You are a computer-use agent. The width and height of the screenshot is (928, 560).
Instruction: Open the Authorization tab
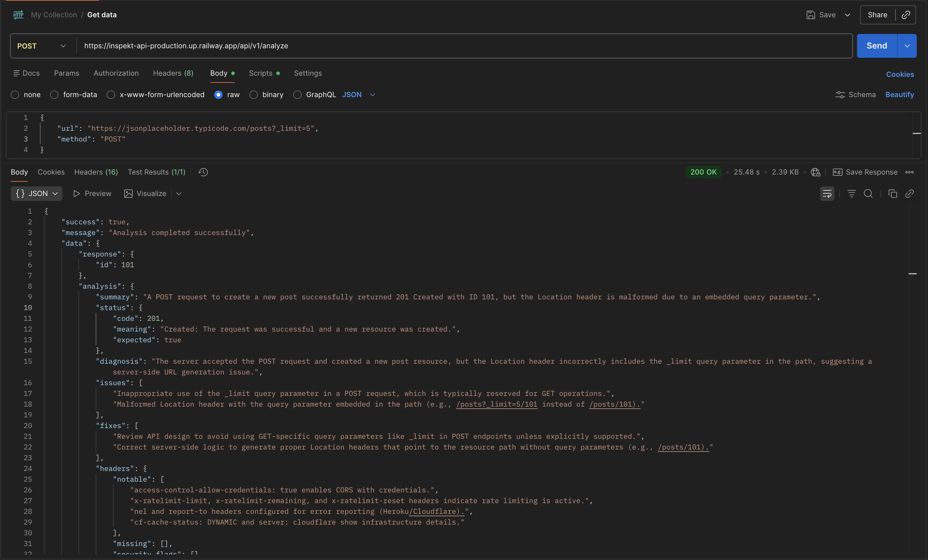pos(116,73)
